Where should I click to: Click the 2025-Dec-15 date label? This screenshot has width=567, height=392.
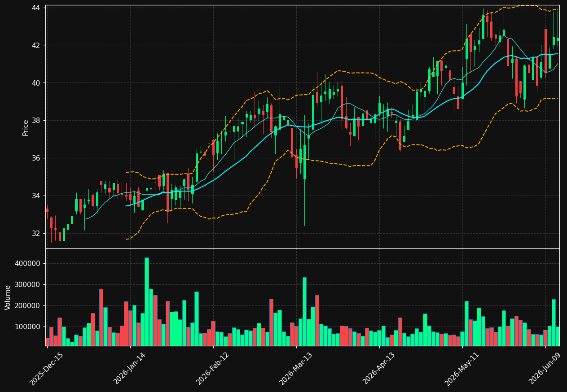tap(47, 369)
